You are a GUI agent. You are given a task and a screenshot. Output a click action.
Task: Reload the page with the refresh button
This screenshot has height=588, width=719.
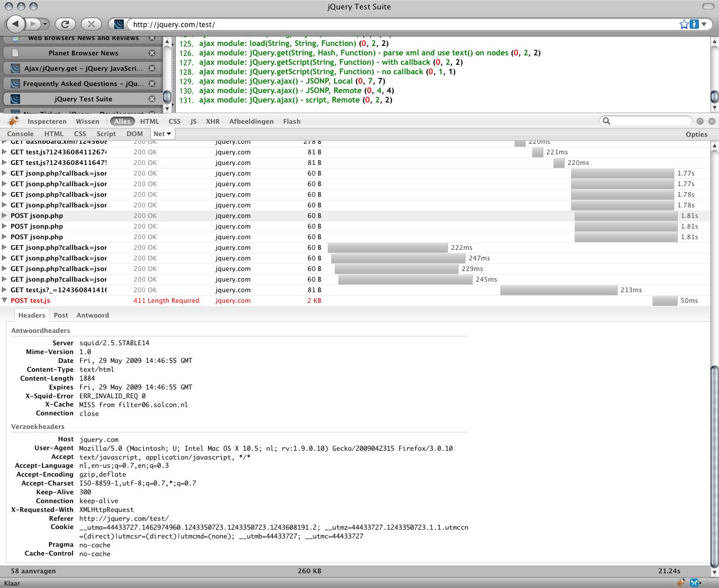click(65, 24)
